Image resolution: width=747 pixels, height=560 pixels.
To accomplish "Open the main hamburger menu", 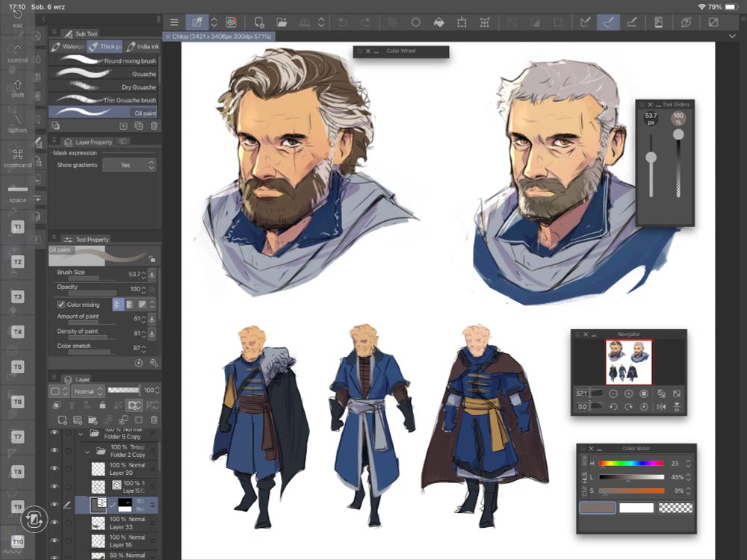I will tap(174, 22).
